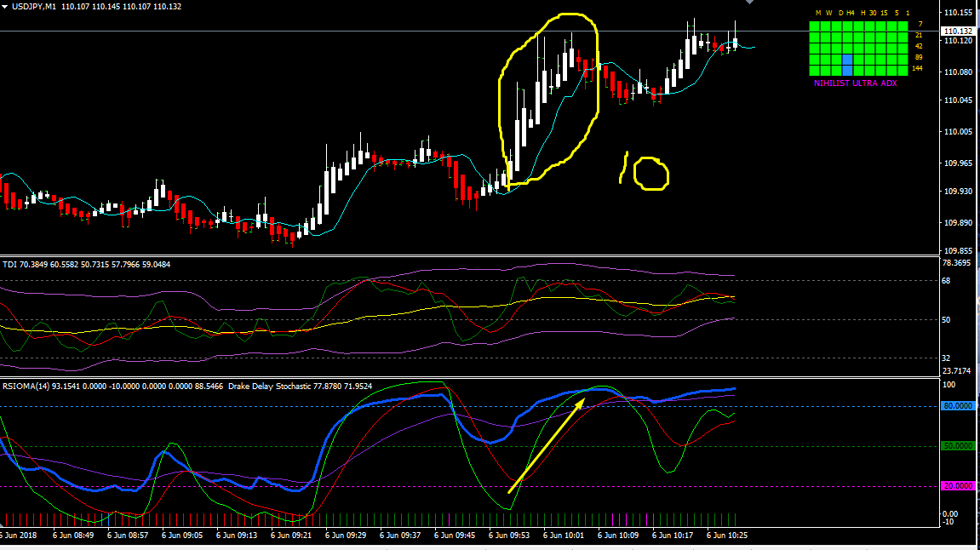Click the OHLC values 110.107 110.145 110.107 110.132
980x550 pixels.
pos(121,7)
